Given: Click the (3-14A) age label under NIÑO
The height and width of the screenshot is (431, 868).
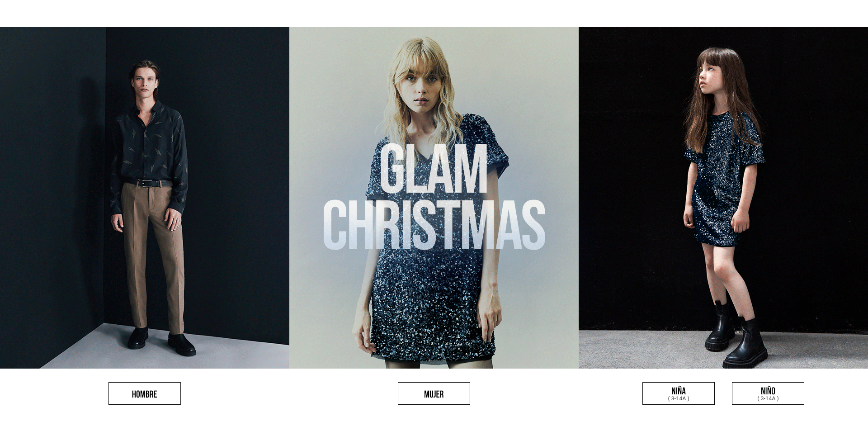Looking at the screenshot, I should (x=768, y=398).
